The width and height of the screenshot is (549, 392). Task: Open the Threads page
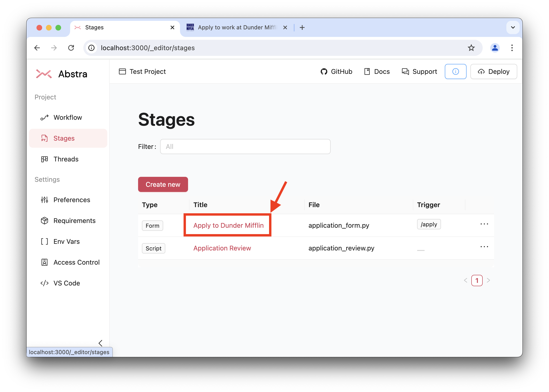[x=68, y=159]
